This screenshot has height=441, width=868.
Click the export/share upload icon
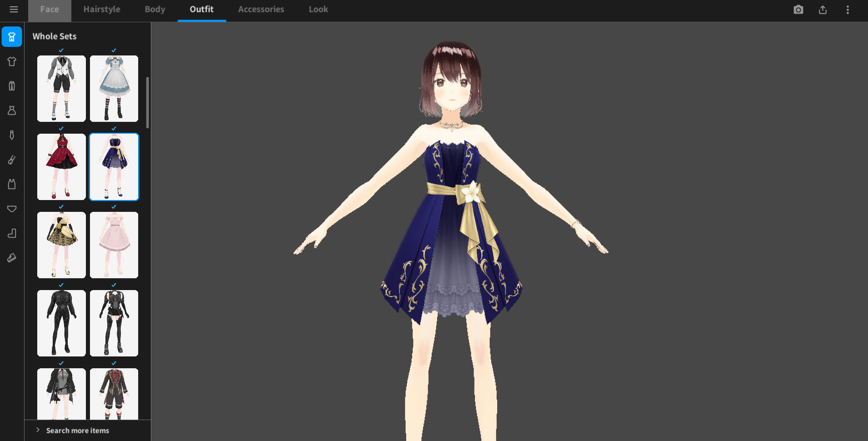823,10
